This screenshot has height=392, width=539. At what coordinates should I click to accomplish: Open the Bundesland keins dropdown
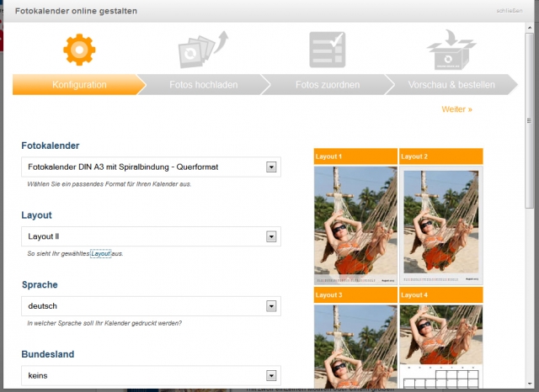point(152,375)
